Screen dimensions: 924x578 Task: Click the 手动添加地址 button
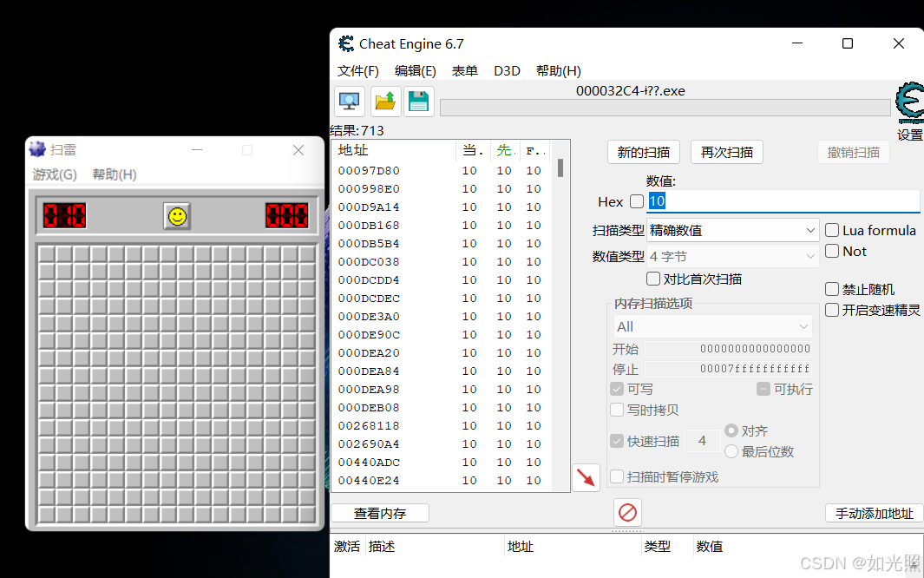pyautogui.click(x=874, y=513)
